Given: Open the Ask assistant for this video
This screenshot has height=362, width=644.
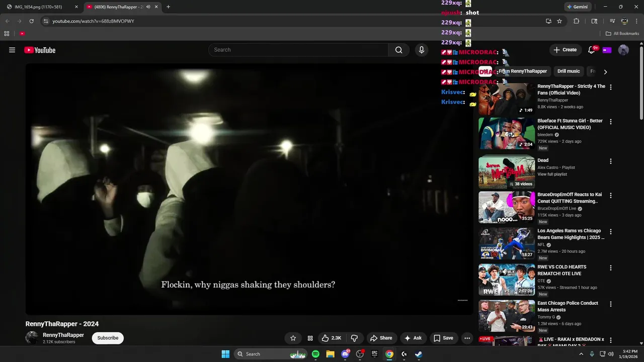Looking at the screenshot, I should tap(413, 338).
